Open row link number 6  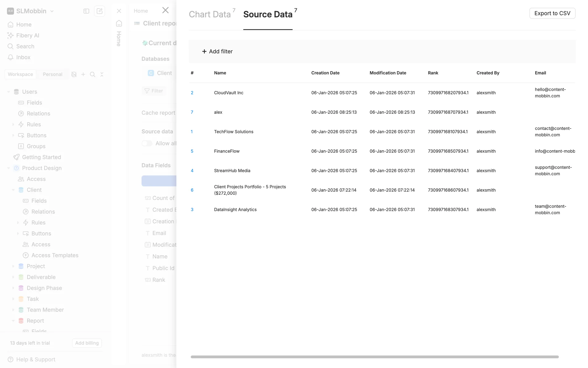192,190
